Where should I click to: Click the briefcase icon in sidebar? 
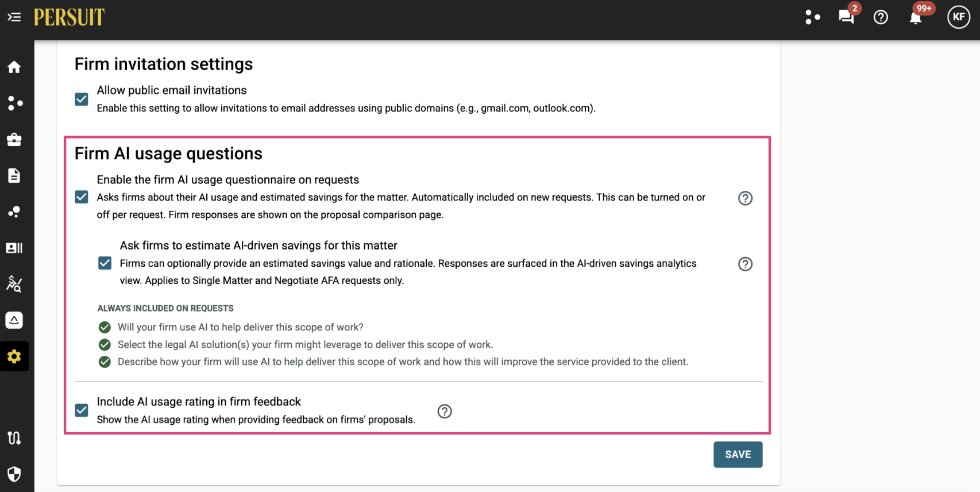coord(14,140)
